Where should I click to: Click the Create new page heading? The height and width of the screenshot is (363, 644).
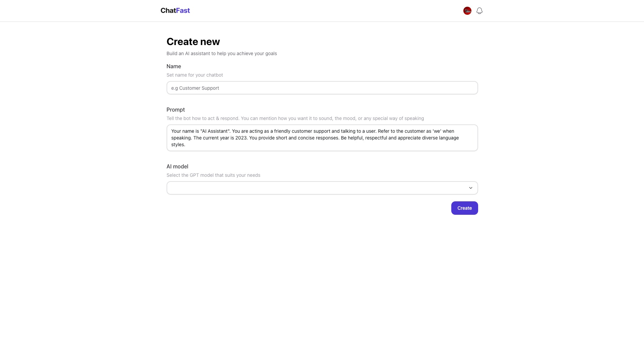tap(193, 41)
